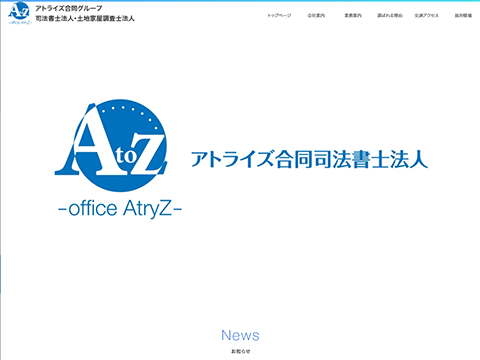This screenshot has width=480, height=360.
Task: Open the 採用情報 menu item
Action: tap(463, 15)
